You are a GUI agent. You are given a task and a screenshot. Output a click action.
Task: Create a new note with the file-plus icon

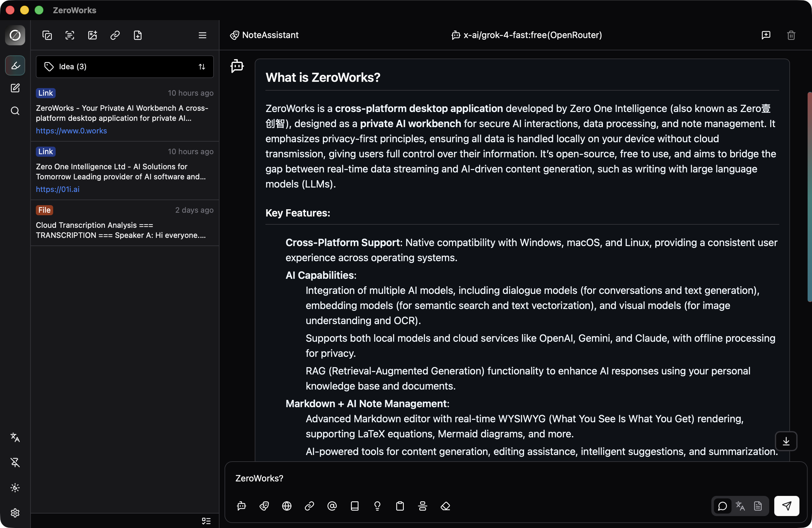pos(137,35)
